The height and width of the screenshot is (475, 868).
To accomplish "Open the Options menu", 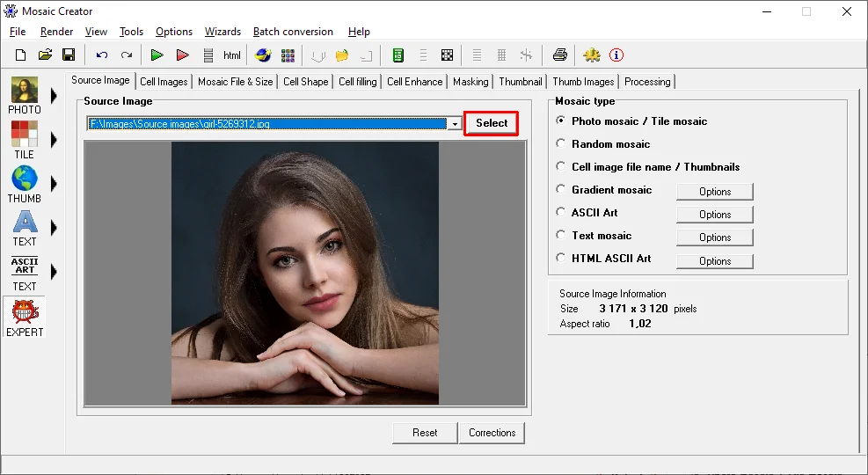I will tap(174, 32).
